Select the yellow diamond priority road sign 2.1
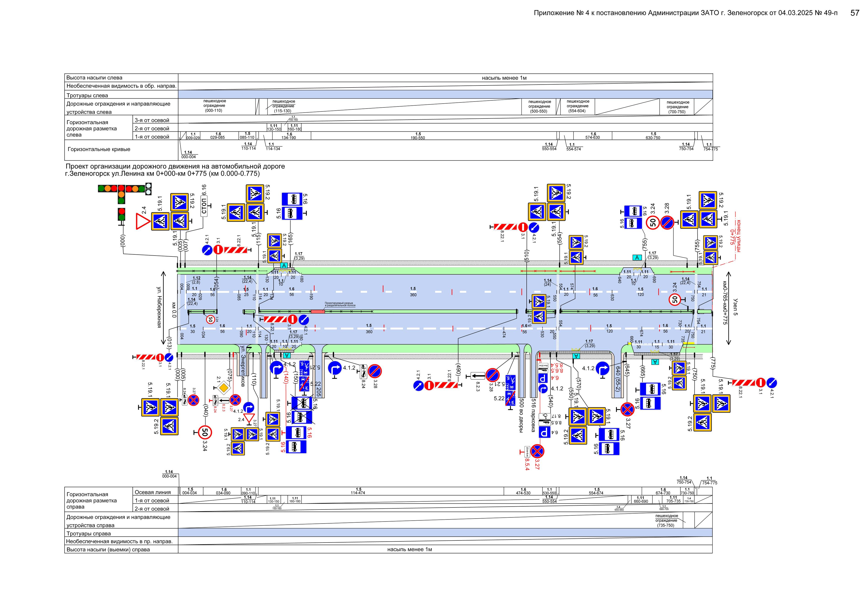The width and height of the screenshot is (868, 614). click(x=224, y=387)
